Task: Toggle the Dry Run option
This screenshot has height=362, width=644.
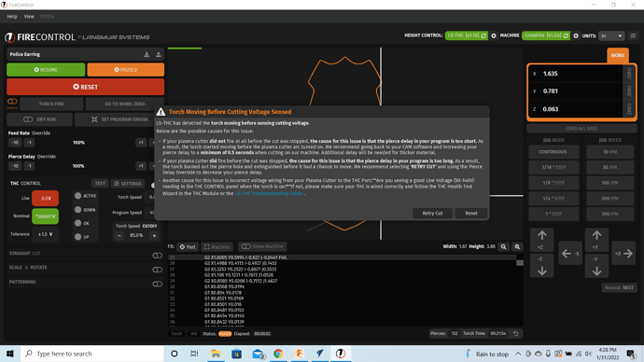Action: coord(40,119)
